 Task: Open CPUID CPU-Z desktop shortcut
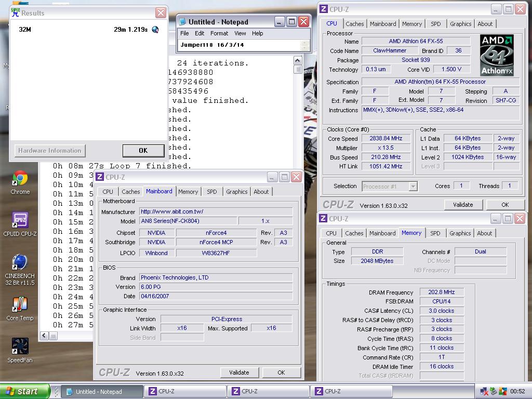pos(20,224)
